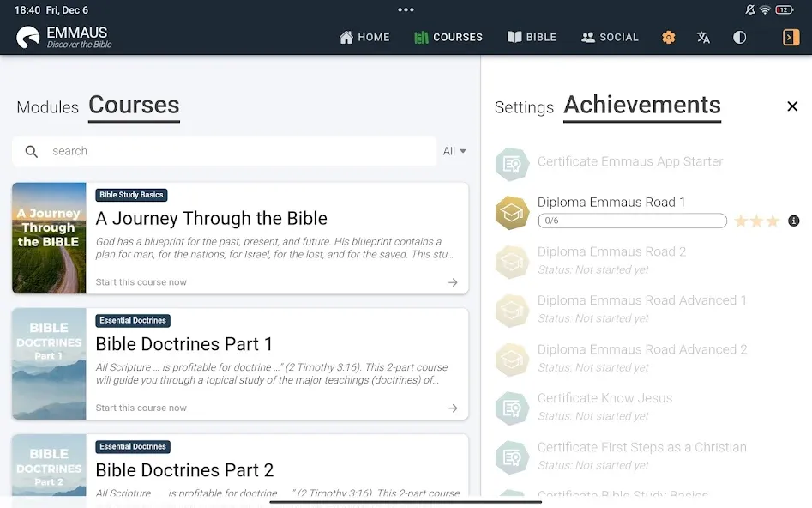The height and width of the screenshot is (508, 812).
Task: Click Certificate Emmaus App Starter badge icon
Action: click(512, 164)
